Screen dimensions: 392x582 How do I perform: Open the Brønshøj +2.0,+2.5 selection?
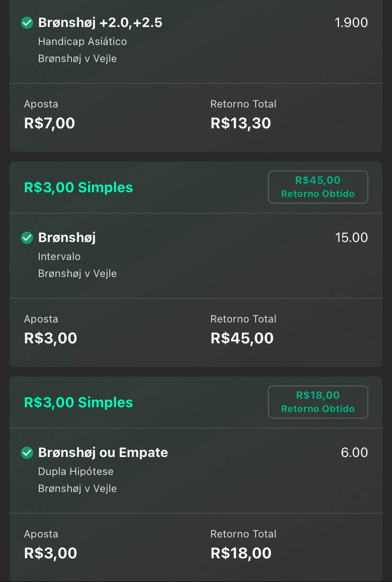[100, 23]
